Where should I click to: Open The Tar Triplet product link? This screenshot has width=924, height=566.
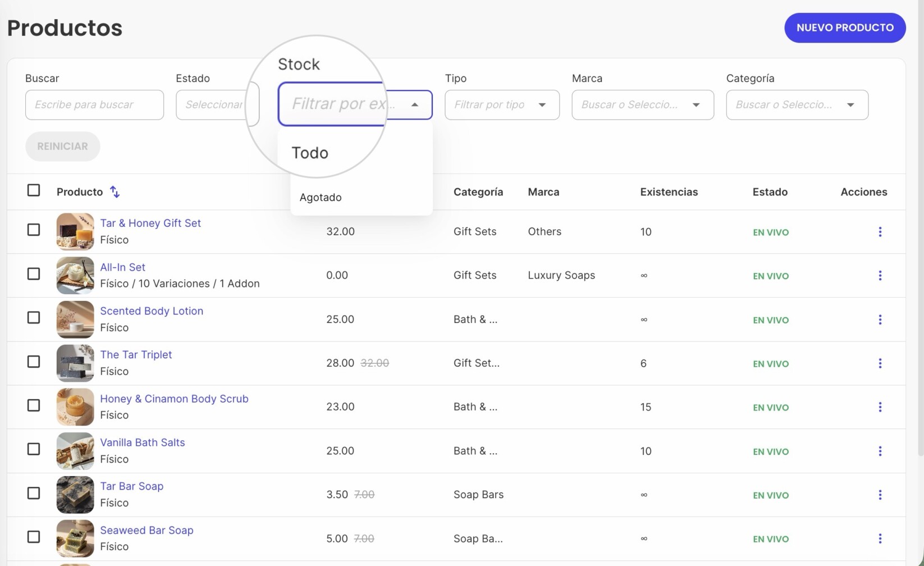tap(136, 355)
